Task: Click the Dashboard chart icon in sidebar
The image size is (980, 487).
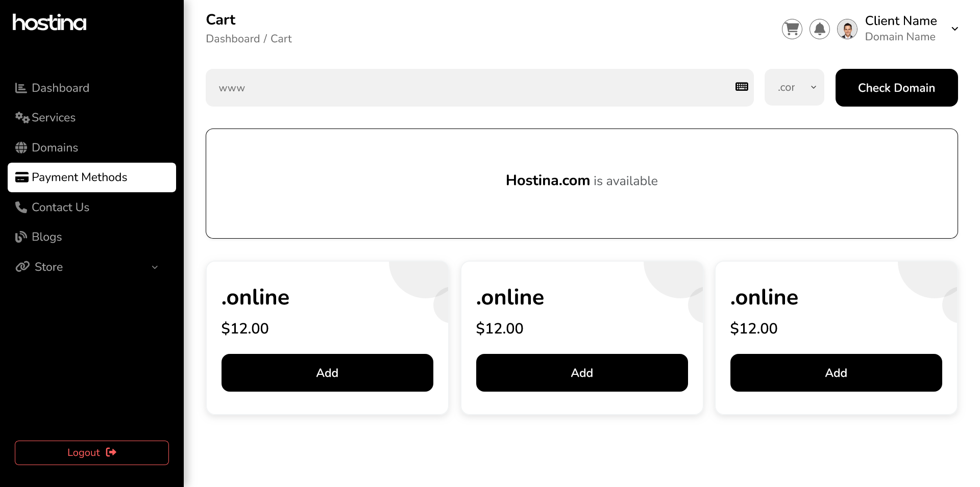Action: tap(21, 88)
